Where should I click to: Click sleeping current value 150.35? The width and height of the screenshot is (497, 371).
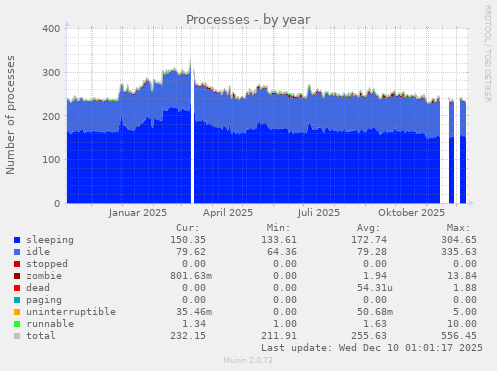[x=188, y=240]
